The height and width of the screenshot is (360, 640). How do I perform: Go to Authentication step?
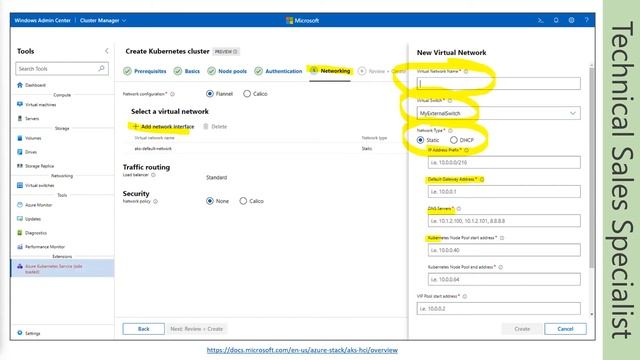(x=278, y=71)
